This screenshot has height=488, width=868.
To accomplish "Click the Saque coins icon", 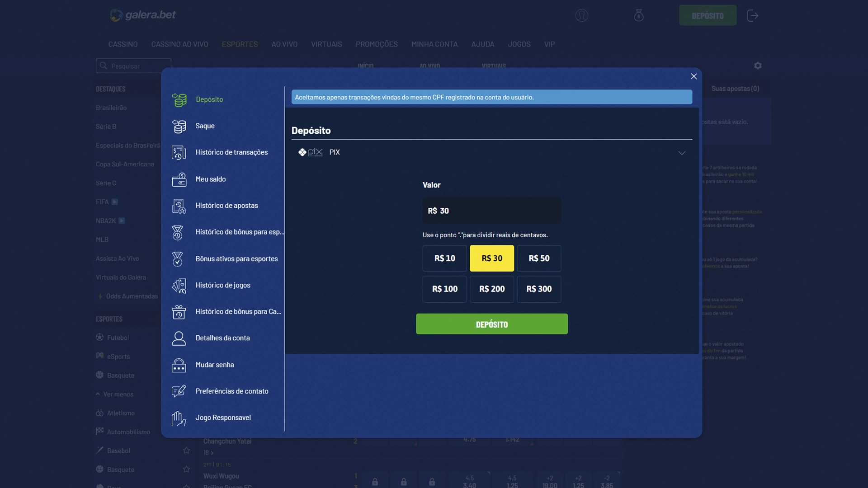I will coord(179,126).
